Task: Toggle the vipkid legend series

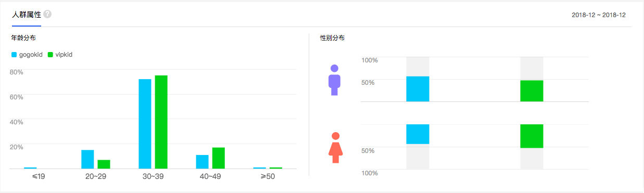Action: [x=60, y=54]
